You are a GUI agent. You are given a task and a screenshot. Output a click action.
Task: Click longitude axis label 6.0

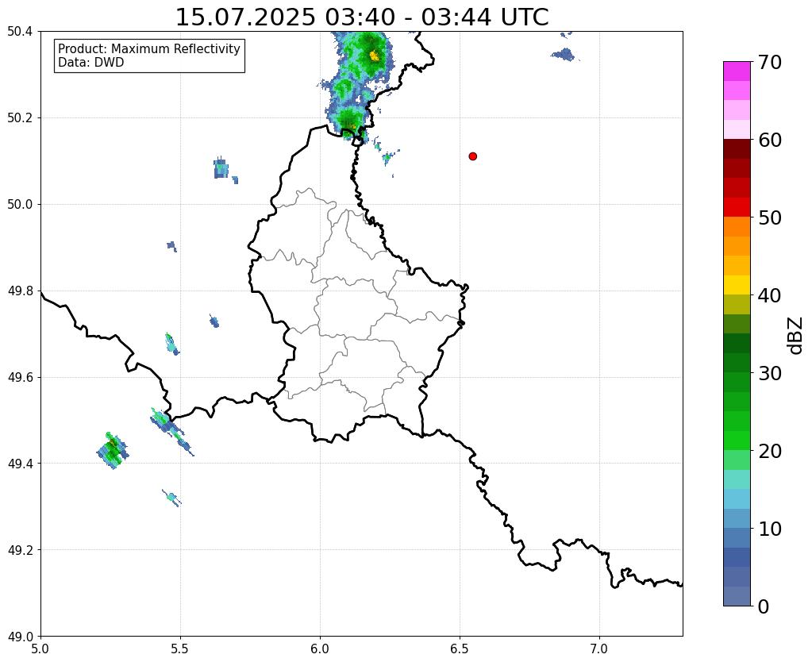tap(320, 649)
